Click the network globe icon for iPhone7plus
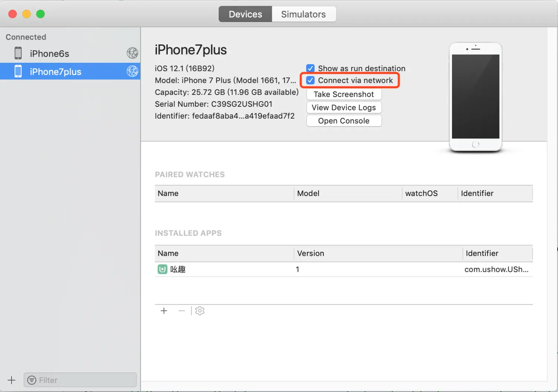This screenshot has width=558, height=392. point(132,71)
